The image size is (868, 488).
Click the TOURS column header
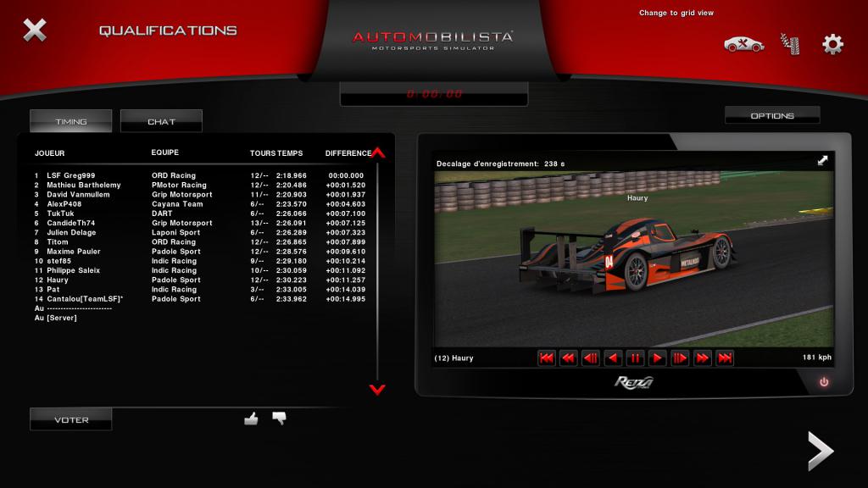click(x=262, y=153)
